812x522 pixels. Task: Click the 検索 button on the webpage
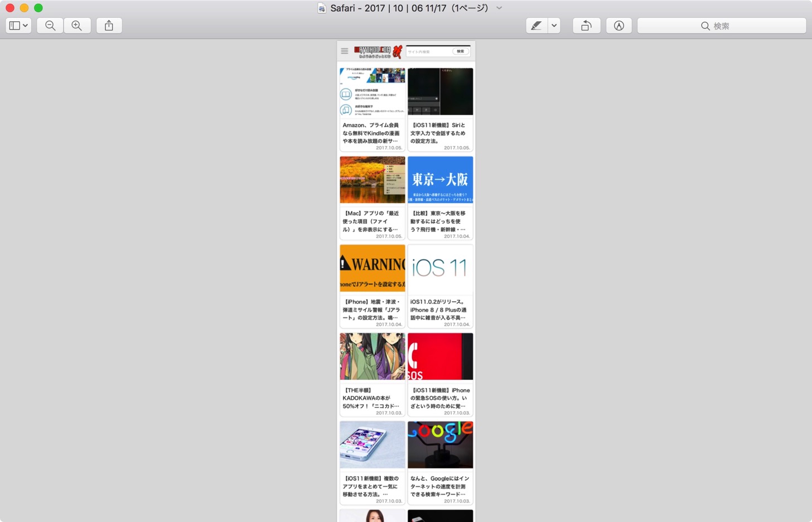coord(461,51)
